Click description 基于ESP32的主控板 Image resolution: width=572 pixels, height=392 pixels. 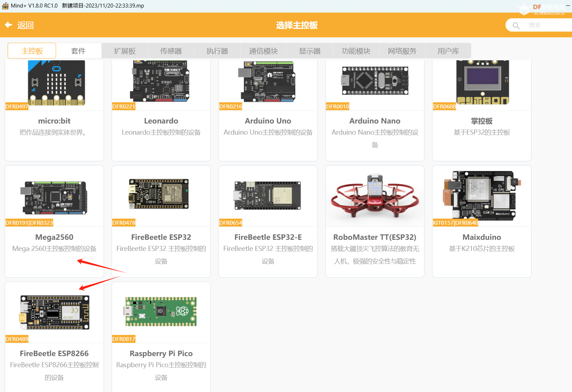click(482, 132)
